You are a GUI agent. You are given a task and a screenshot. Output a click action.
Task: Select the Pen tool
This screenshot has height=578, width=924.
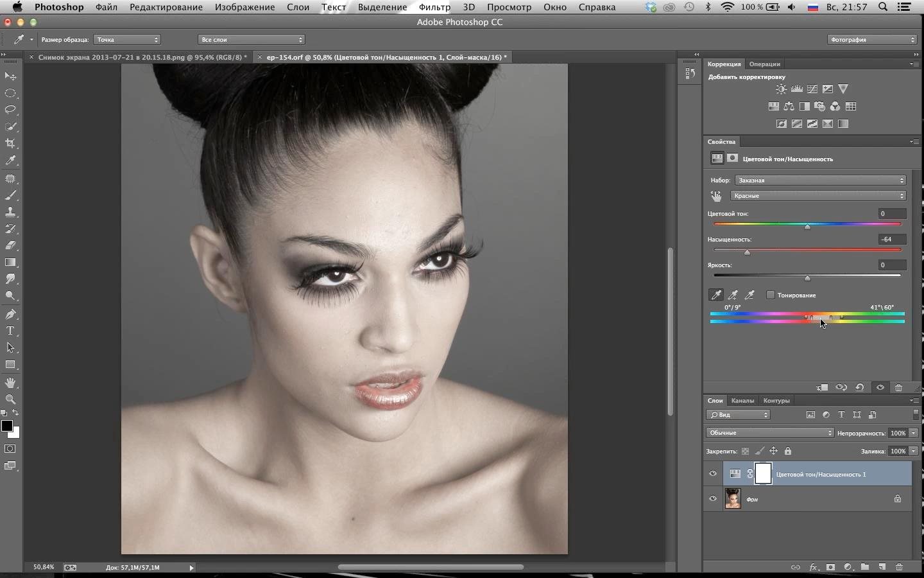pos(10,314)
